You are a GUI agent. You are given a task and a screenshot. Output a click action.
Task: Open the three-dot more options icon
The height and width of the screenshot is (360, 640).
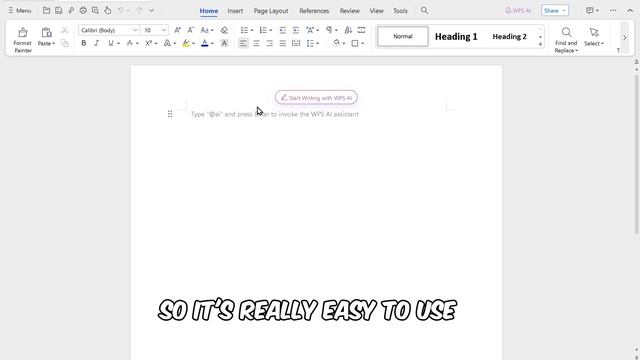[613, 11]
